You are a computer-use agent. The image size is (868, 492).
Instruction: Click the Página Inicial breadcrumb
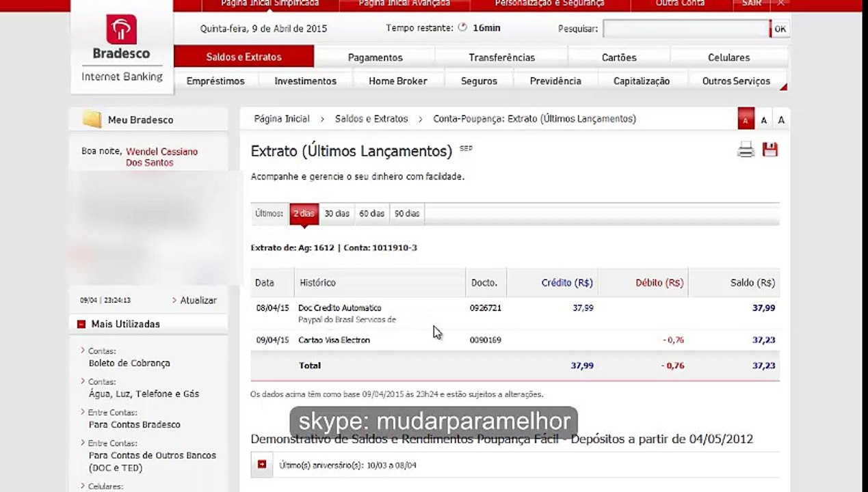tap(282, 119)
